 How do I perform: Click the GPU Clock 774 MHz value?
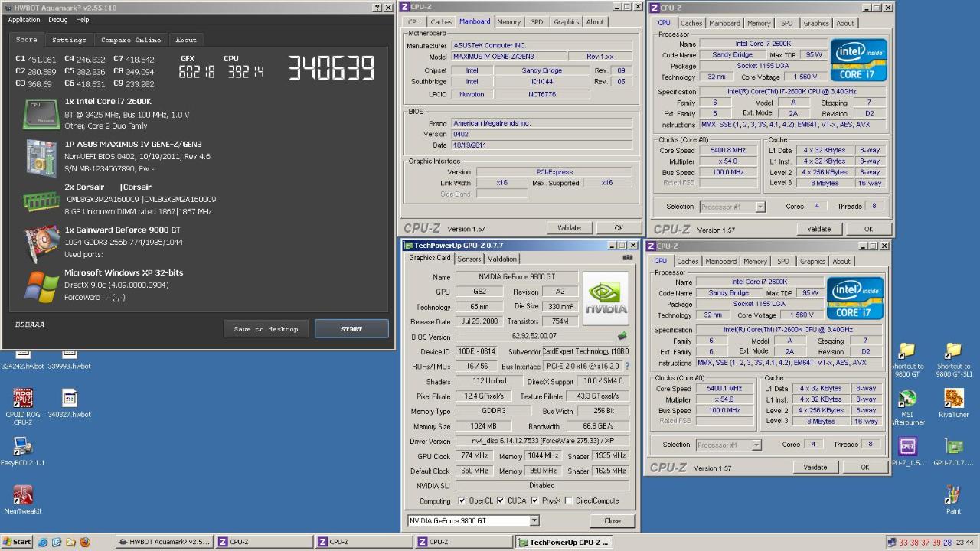[x=475, y=456]
